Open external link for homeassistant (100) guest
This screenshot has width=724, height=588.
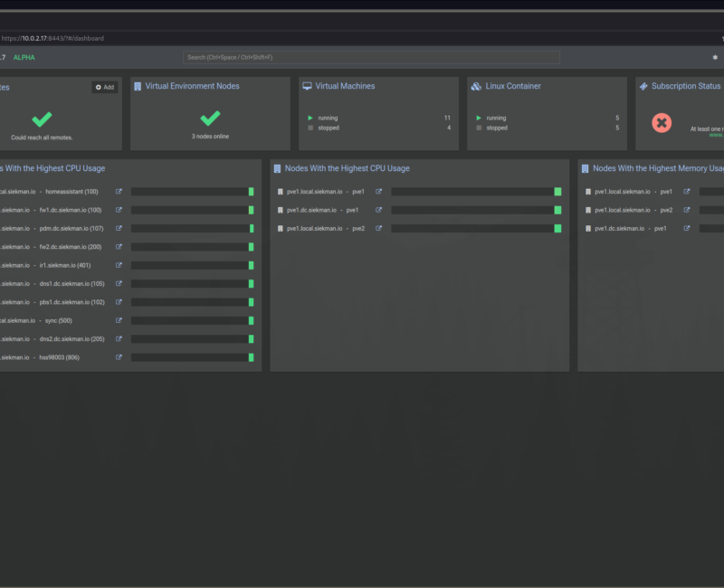[119, 192]
